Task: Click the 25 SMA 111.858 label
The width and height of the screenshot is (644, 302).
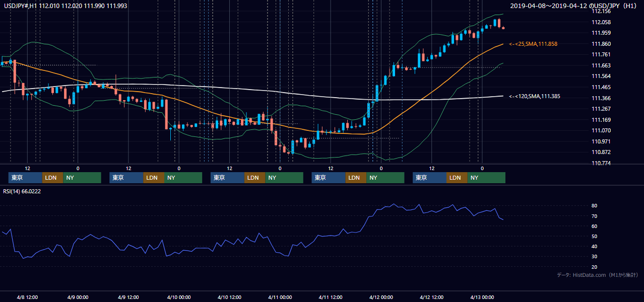Action: coord(533,44)
